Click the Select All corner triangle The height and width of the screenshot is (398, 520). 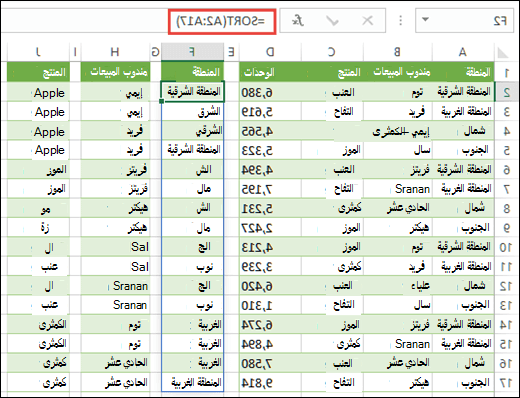(x=502, y=53)
